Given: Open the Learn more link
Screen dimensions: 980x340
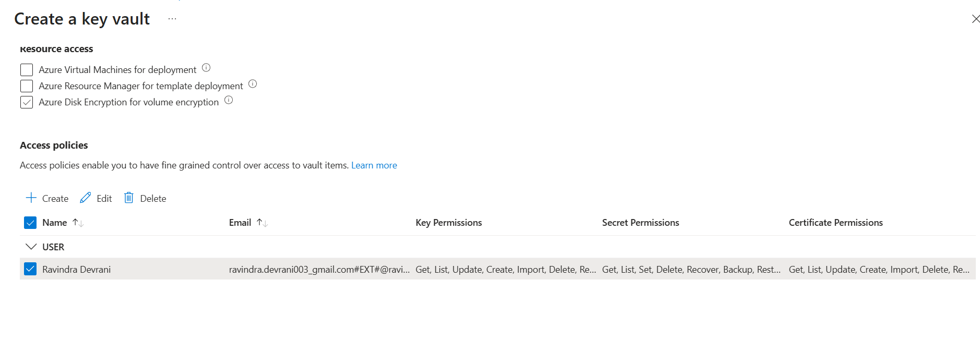Looking at the screenshot, I should point(374,165).
